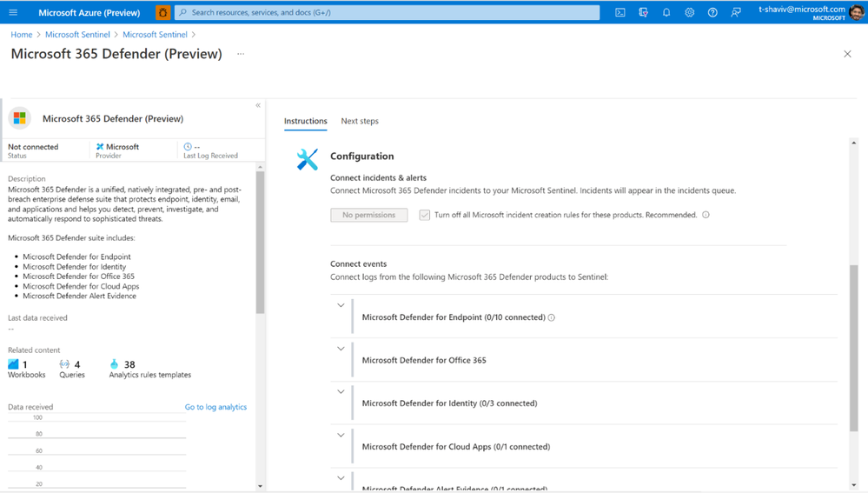This screenshot has height=493, width=868.
Task: Click Microsoft Defender for Endpoint list item text
Action: pos(77,256)
